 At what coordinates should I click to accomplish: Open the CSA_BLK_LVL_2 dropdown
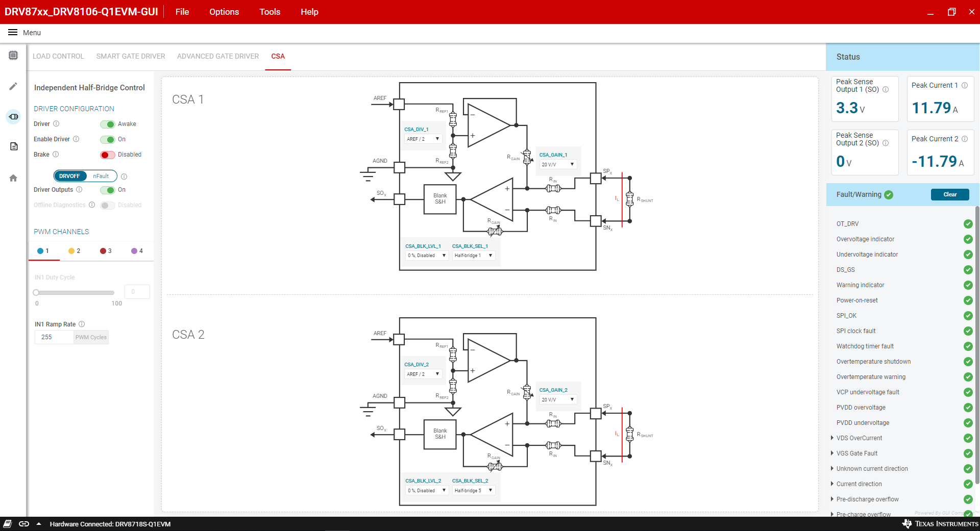tap(427, 491)
